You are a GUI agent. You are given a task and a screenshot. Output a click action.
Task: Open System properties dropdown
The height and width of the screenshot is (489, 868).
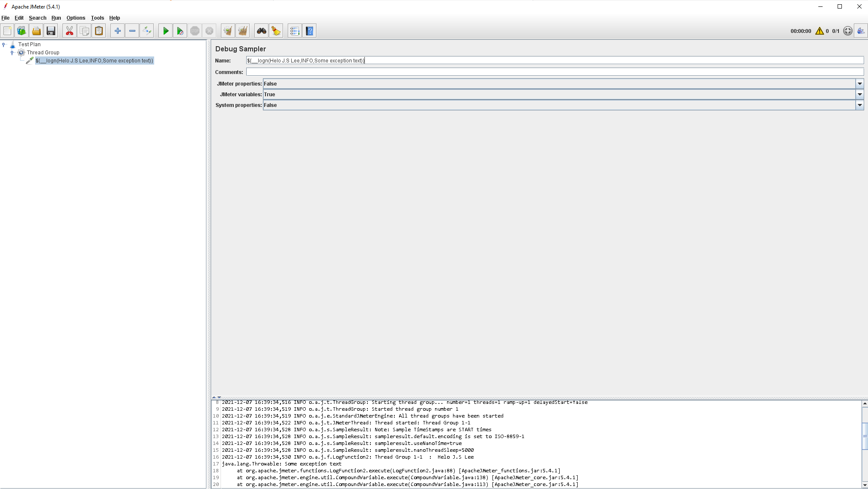[859, 105]
